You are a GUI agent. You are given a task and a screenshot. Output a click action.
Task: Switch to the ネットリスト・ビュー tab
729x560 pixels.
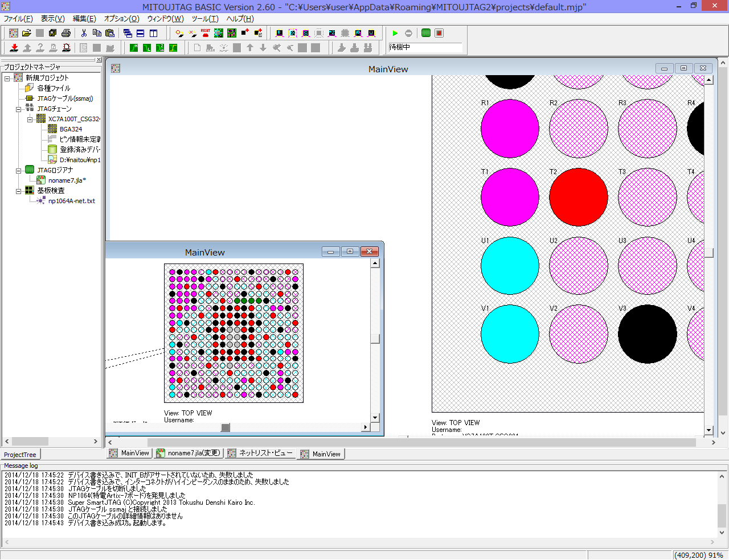(x=265, y=453)
